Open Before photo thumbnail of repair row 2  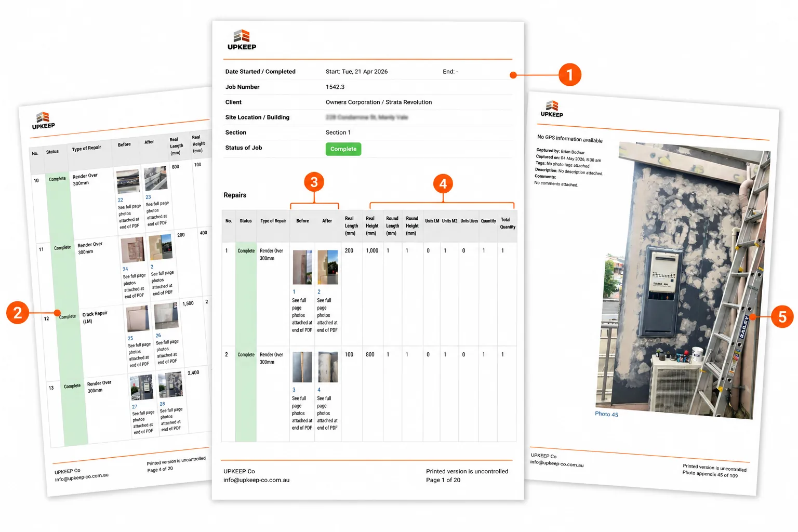pos(302,367)
